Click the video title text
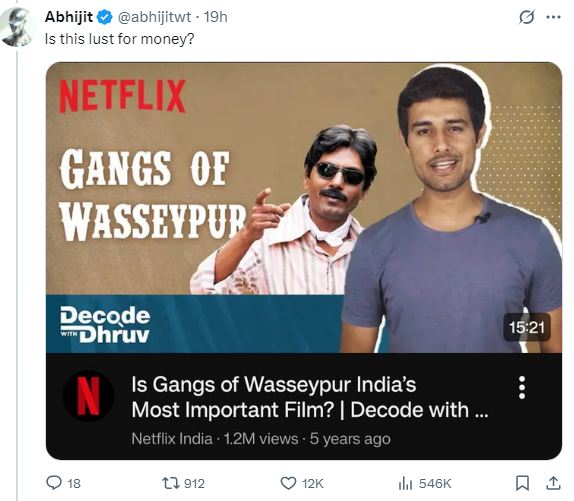Image resolution: width=574 pixels, height=501 pixels. click(310, 397)
